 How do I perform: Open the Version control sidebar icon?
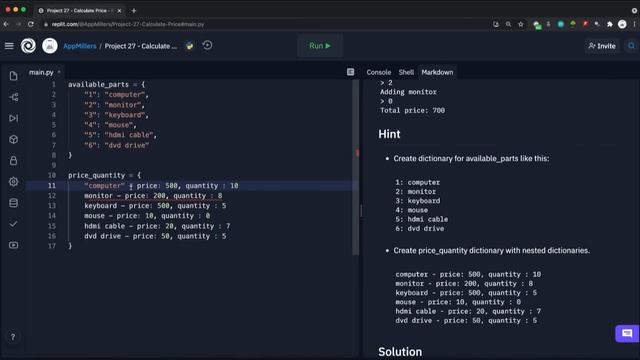(13, 97)
